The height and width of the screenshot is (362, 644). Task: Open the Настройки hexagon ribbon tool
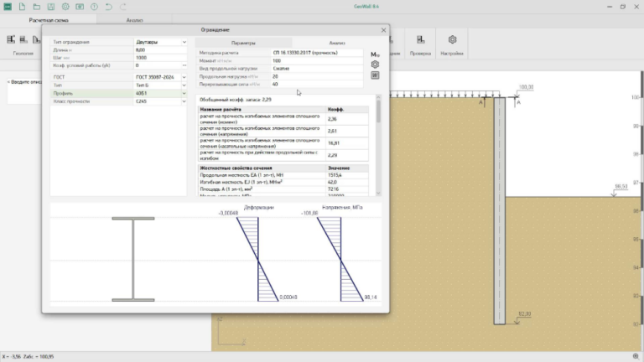click(452, 44)
